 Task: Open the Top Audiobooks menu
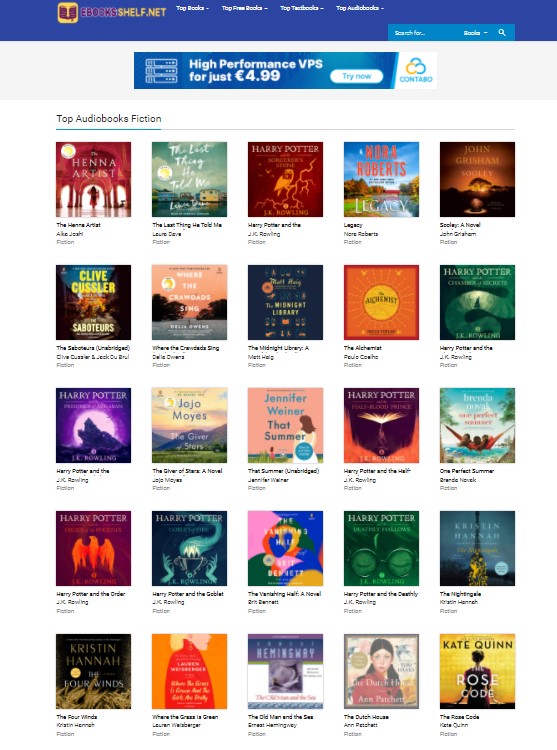tap(360, 8)
